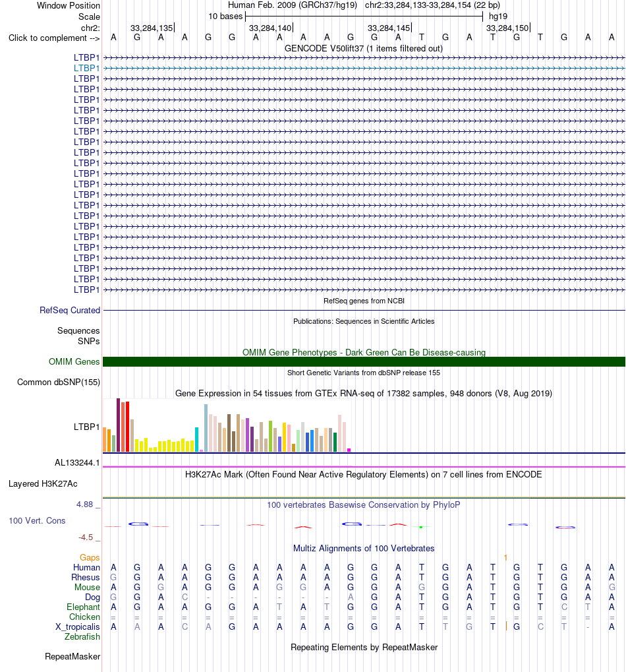This screenshot has width=626, height=672.
Task: Click the orange gap count '1' marker
Action: (x=505, y=557)
